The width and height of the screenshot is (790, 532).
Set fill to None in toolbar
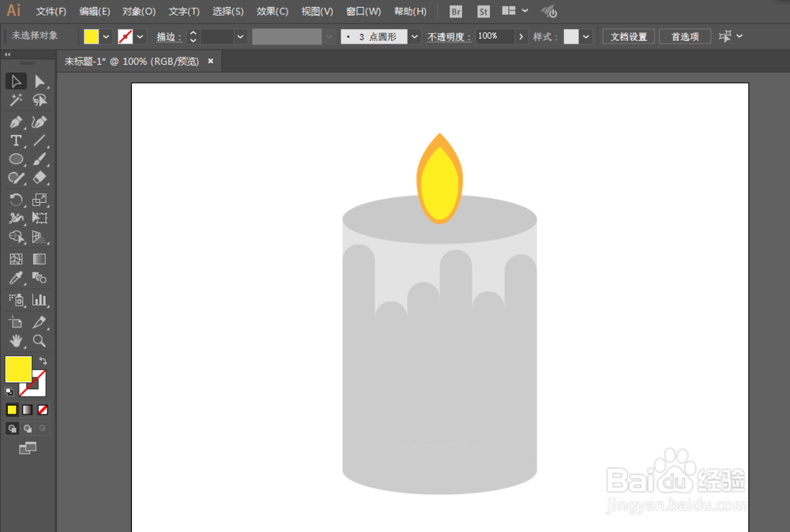point(42,410)
